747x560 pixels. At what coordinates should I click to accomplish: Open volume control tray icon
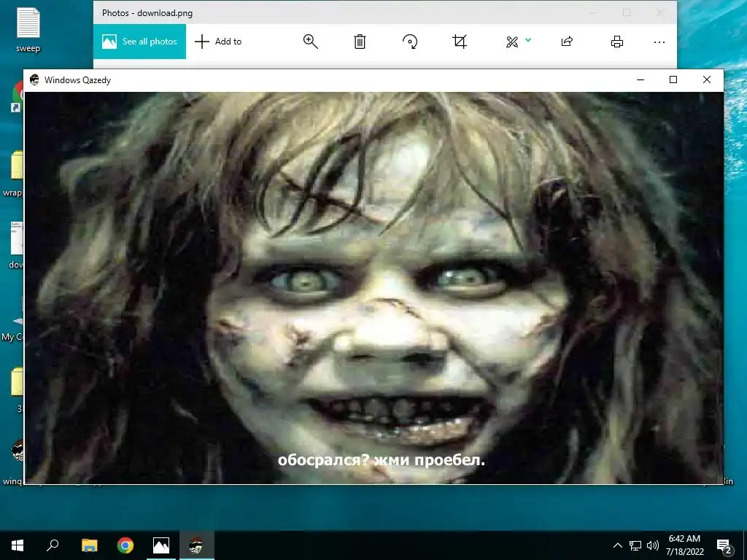(x=653, y=545)
